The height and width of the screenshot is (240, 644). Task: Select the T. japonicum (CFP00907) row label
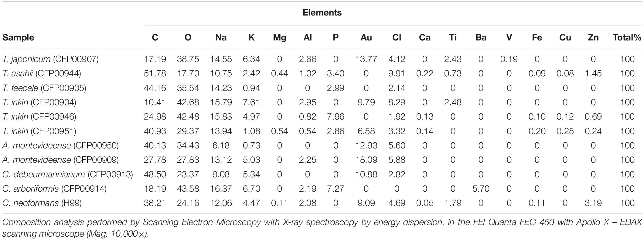click(50, 59)
